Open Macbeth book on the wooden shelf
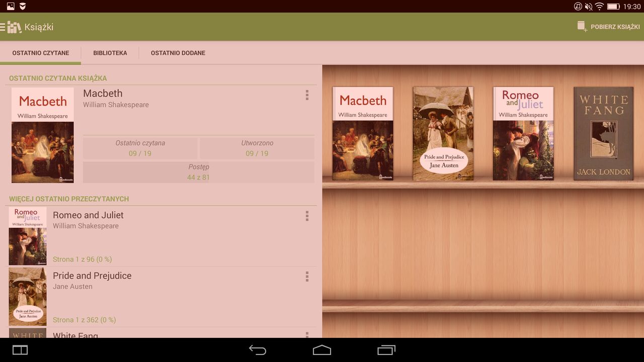Screen dimensions: 644x362 (x=363, y=133)
